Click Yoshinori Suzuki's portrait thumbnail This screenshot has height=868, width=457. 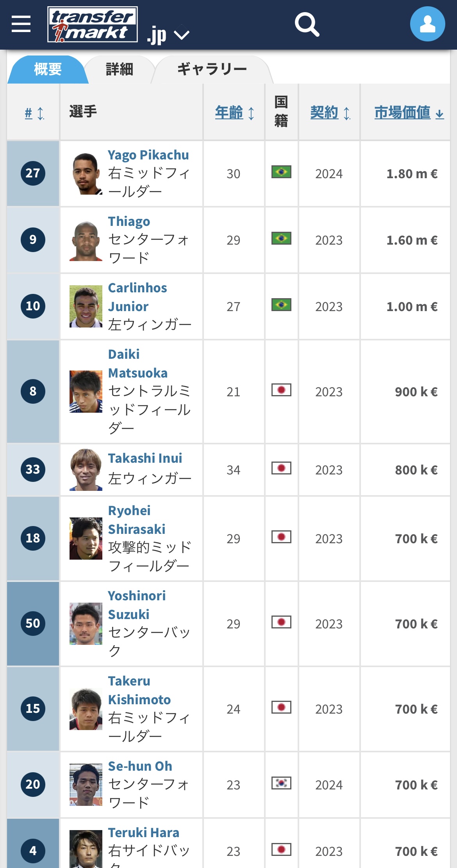[x=86, y=624]
